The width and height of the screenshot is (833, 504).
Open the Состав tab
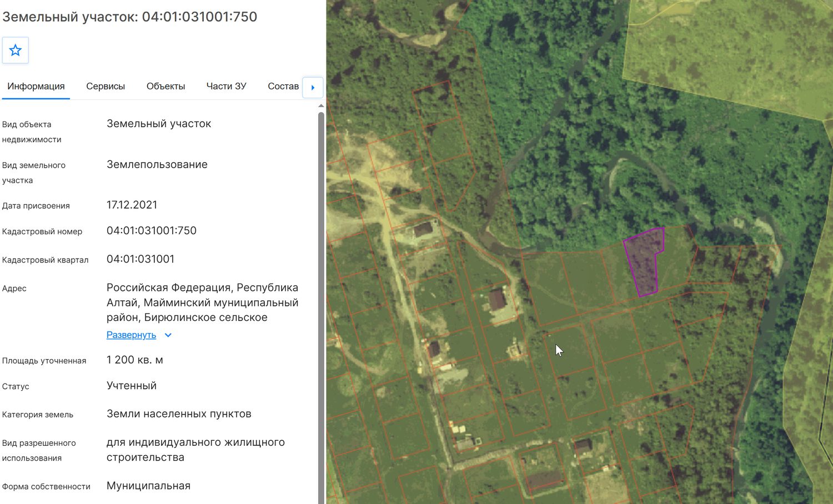[x=283, y=87]
